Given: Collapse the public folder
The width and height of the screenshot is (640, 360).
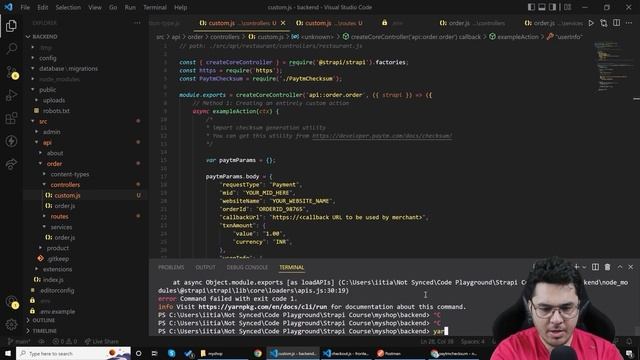Looking at the screenshot, I should 47,90.
